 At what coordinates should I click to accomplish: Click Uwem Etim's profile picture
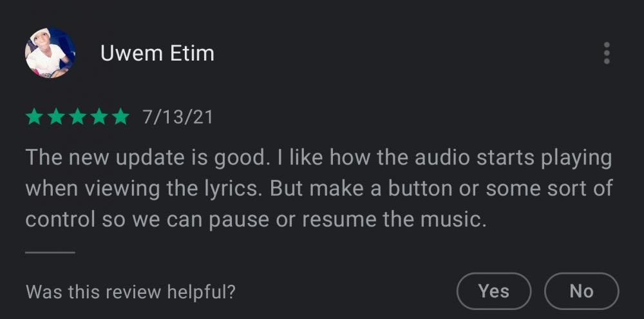50,53
